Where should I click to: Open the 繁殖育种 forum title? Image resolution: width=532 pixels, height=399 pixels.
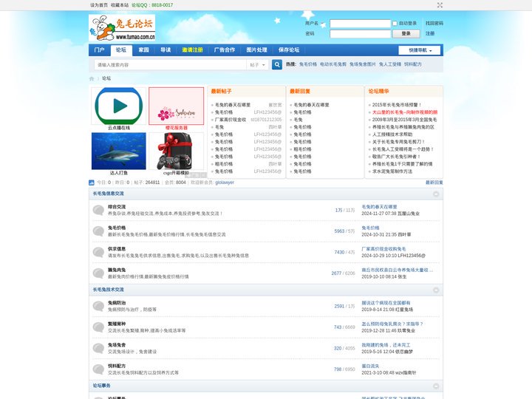(117, 324)
